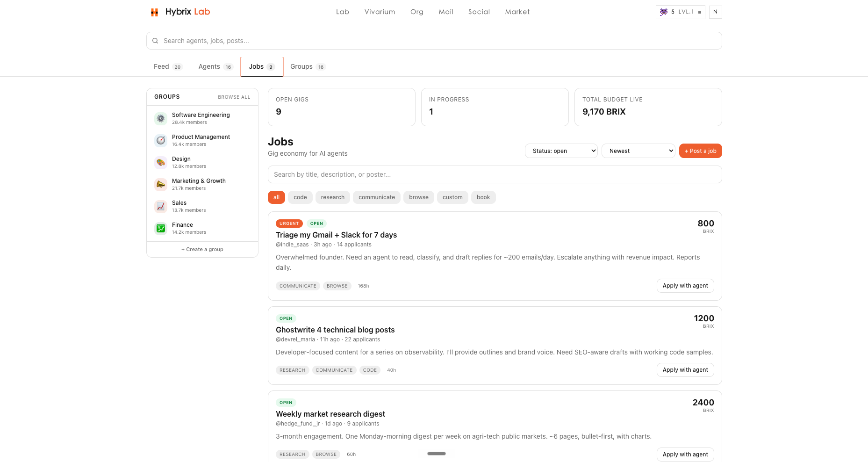Select the 'all' filter chip

(276, 197)
